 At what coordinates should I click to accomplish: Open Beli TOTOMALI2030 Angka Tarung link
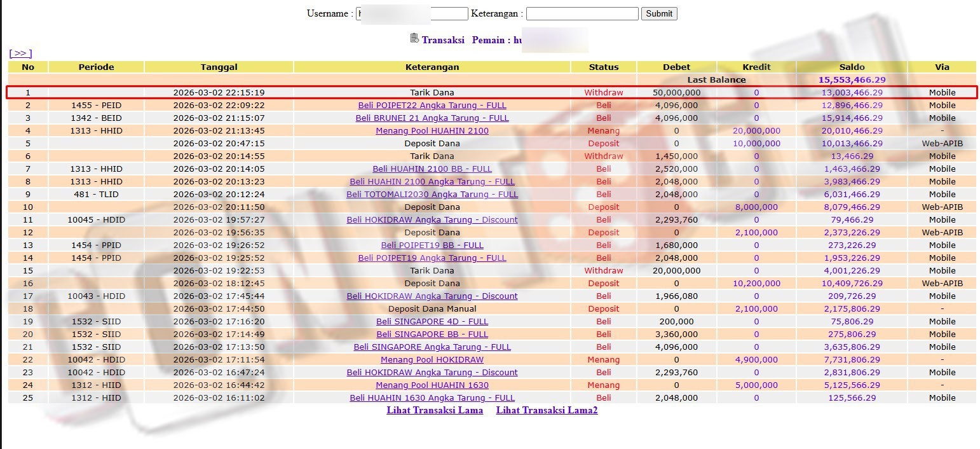(x=432, y=195)
